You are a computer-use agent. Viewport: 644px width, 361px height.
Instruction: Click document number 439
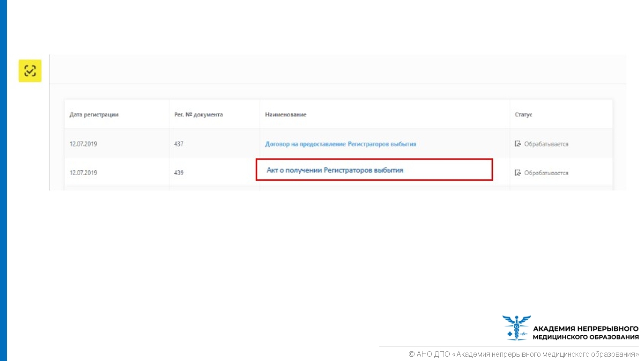coord(178,173)
